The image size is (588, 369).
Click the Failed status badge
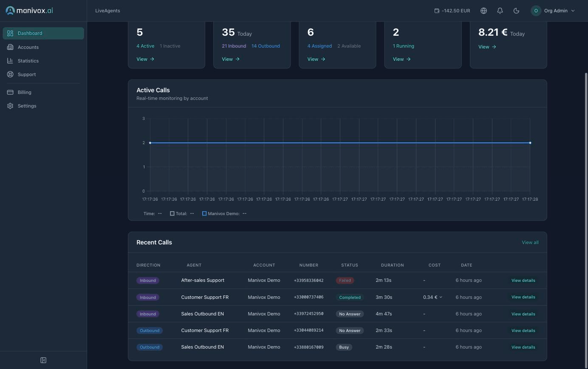coord(345,281)
